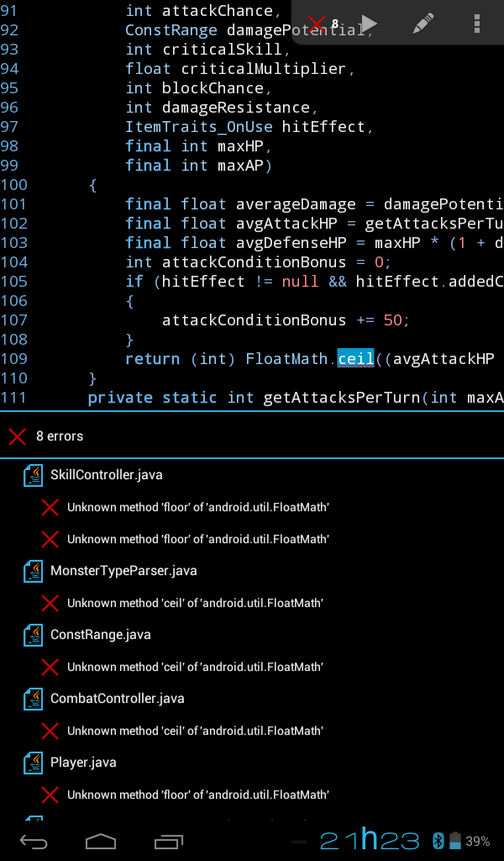Tap the red error count icon in toolbar
Viewport: 504px width, 861px height.
[x=323, y=24]
